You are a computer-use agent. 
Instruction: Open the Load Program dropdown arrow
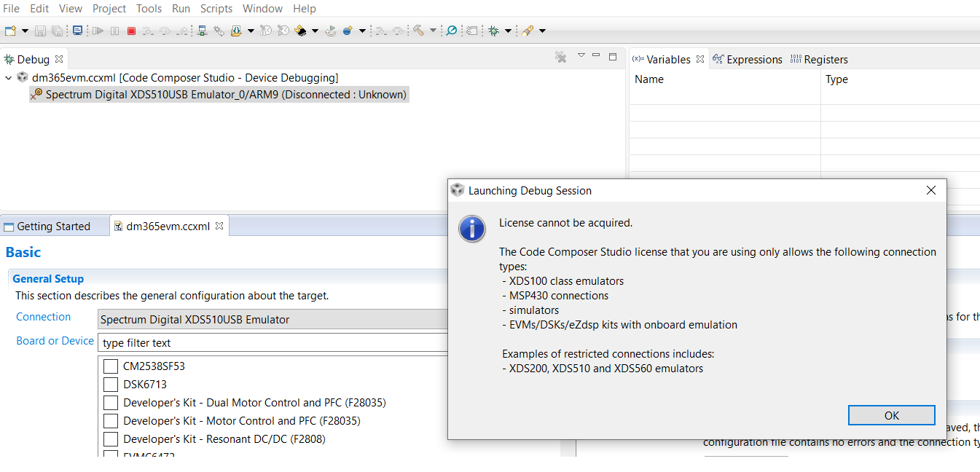(251, 31)
